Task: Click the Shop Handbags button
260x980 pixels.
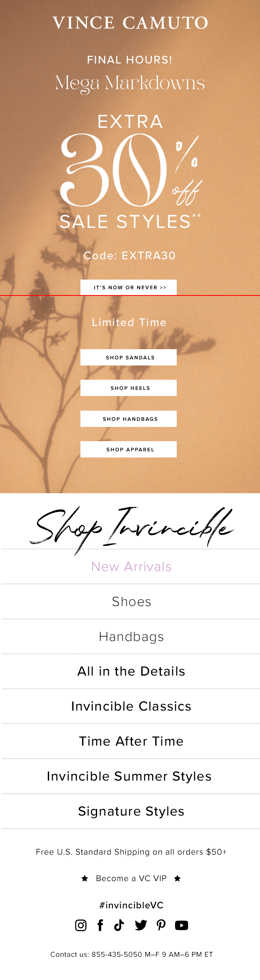Action: tap(128, 419)
